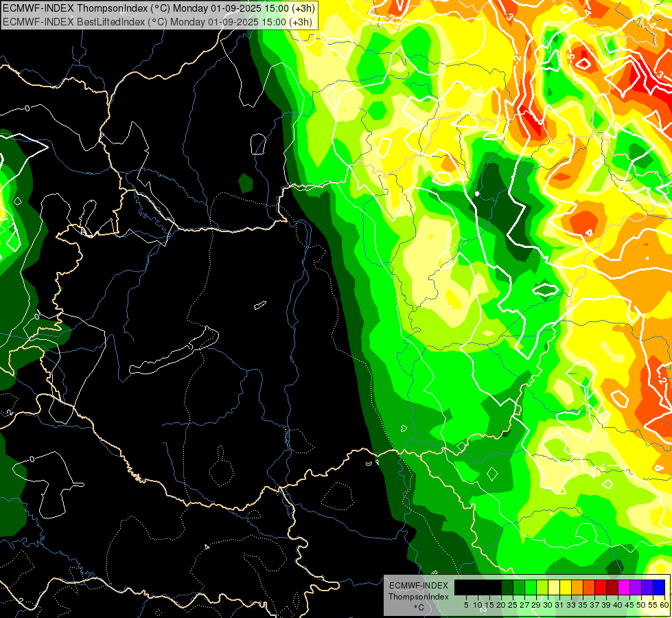This screenshot has height=618, width=672.
Task: Click the legend tick label '29'
Action: (537, 605)
